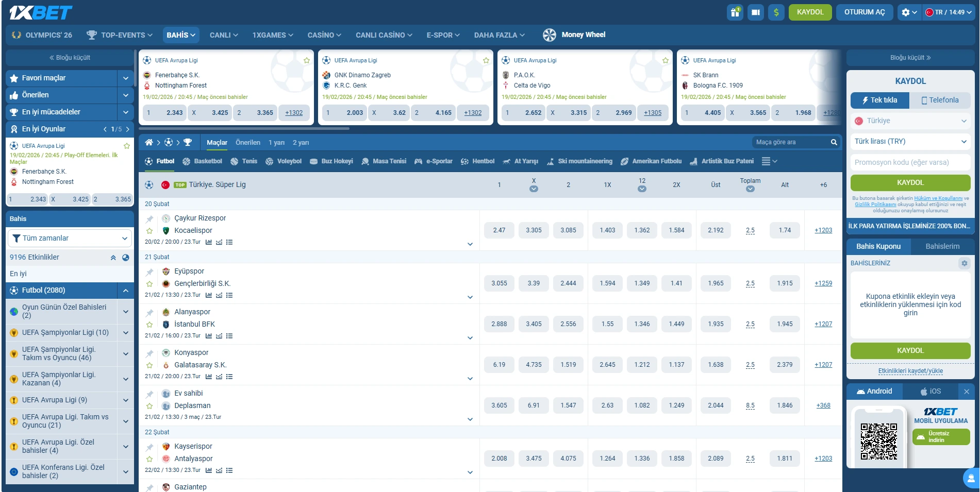Screen dimensions: 980x492
Task: Open the CANLI menu
Action: [223, 35]
